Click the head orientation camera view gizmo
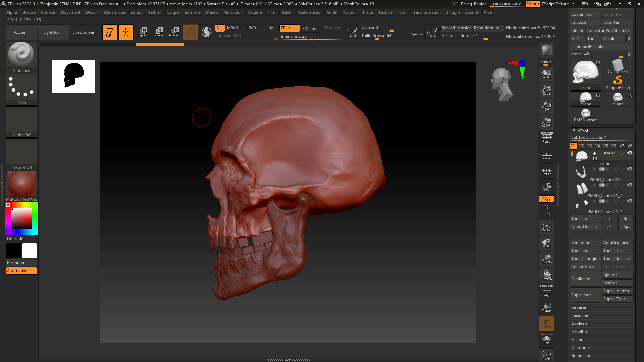The image size is (644, 362). (x=501, y=84)
